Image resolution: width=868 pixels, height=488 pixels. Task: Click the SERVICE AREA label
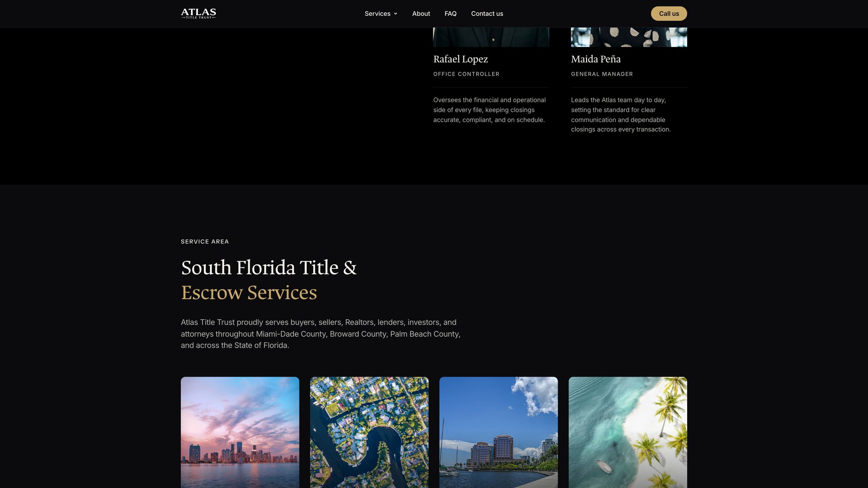point(205,241)
